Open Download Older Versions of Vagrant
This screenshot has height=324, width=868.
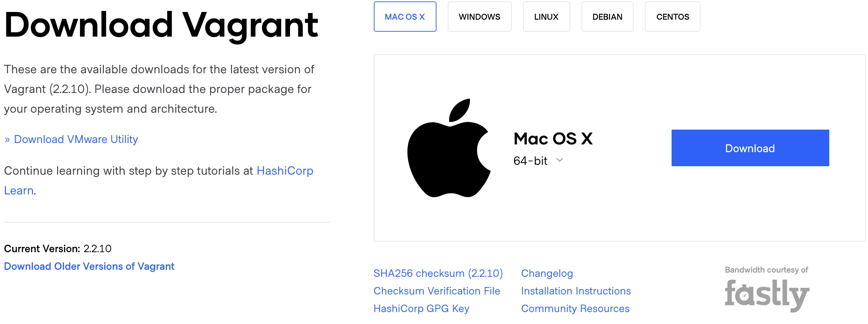(x=89, y=266)
